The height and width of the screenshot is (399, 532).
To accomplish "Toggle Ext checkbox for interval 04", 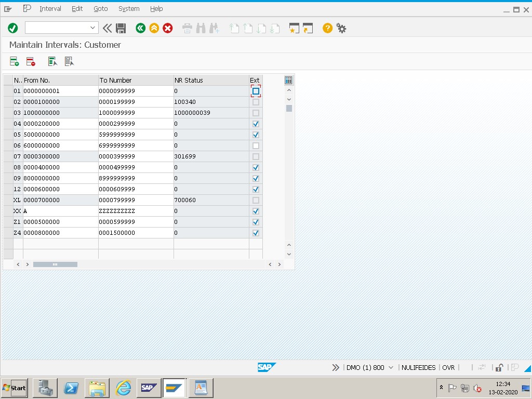I will [256, 124].
